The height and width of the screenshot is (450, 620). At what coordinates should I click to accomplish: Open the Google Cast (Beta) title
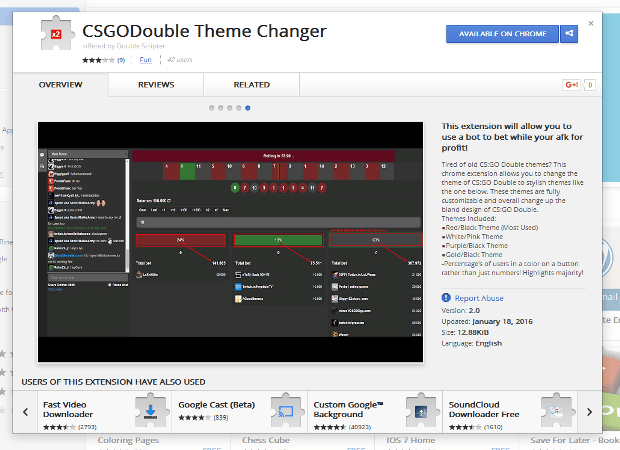tap(217, 405)
